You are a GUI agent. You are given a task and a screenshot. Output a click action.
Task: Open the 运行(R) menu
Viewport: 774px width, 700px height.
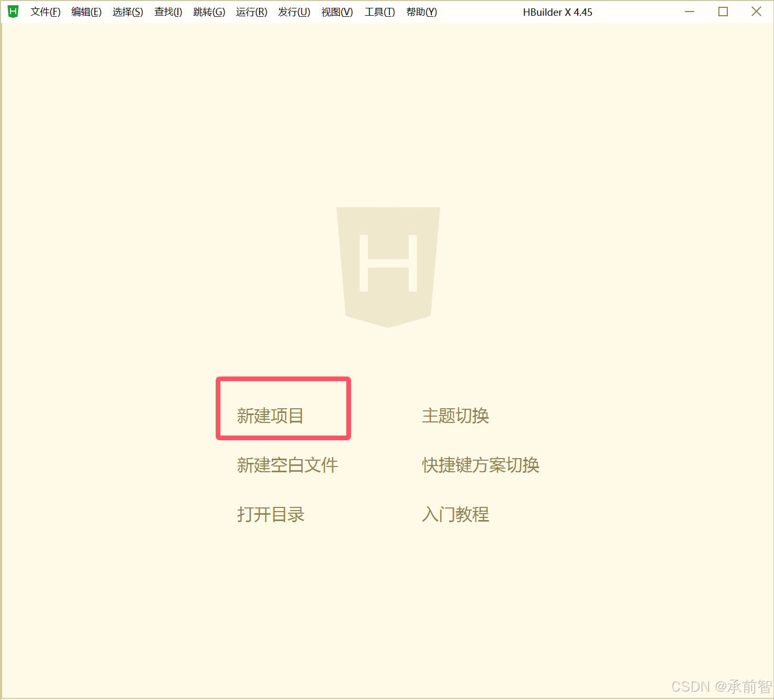(x=251, y=12)
